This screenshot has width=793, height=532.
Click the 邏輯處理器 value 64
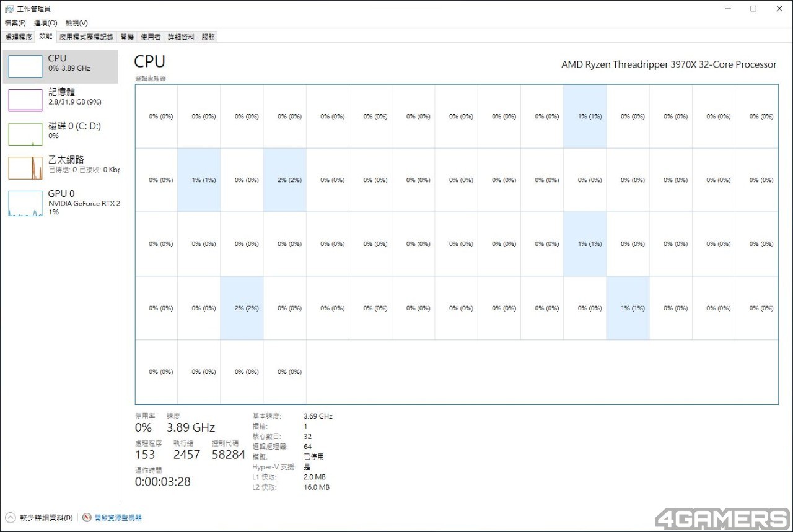[x=308, y=447]
